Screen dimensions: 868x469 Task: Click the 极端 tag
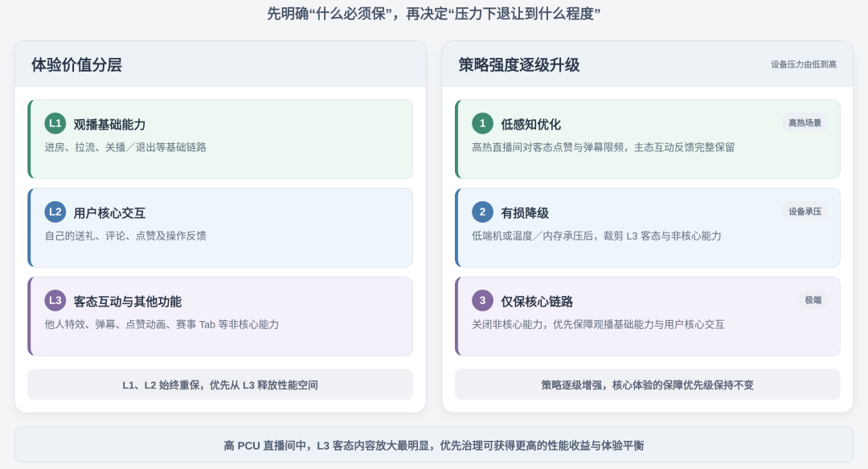point(813,300)
